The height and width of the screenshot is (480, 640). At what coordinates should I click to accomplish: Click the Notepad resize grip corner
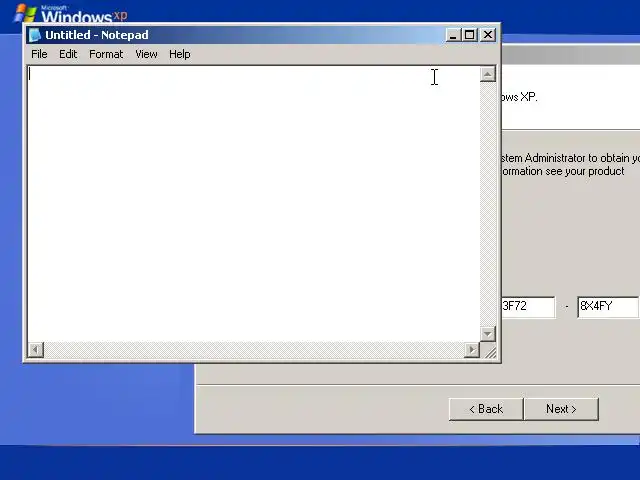[x=489, y=351]
